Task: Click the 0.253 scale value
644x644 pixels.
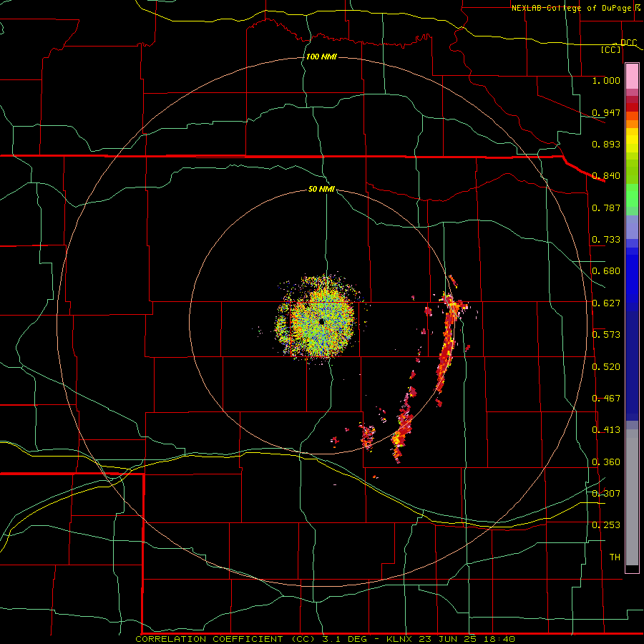Action: coord(606,525)
